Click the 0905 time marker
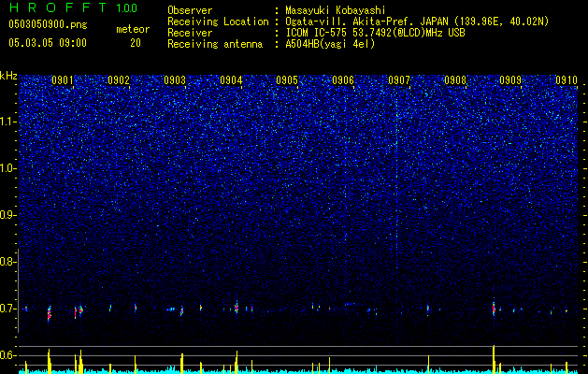This screenshot has width=588, height=374. 287,80
